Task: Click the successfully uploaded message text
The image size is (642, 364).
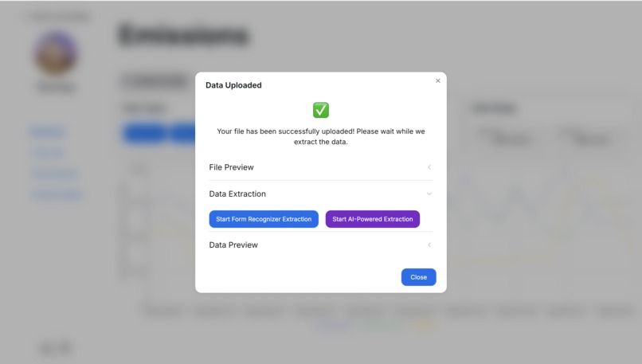Action: point(320,136)
